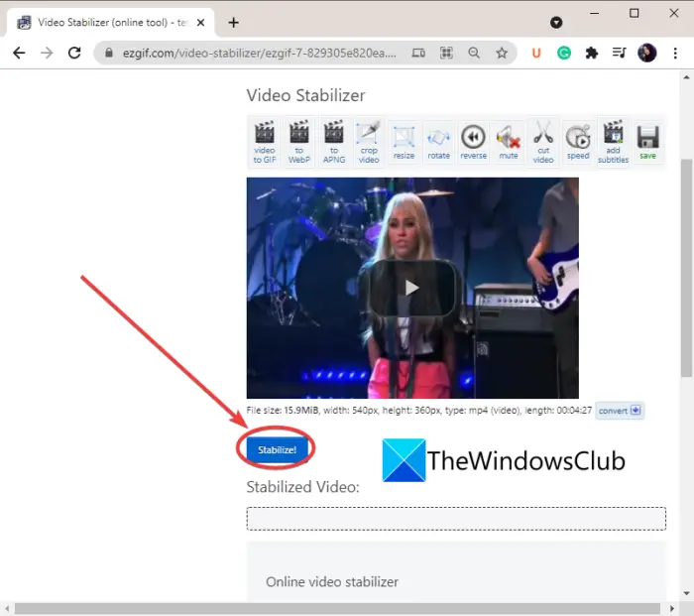Maximize the browser window
This screenshot has width=694, height=616.
click(634, 13)
